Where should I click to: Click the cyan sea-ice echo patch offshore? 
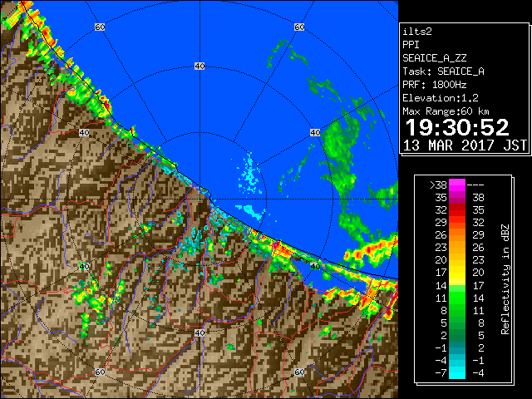(x=250, y=175)
